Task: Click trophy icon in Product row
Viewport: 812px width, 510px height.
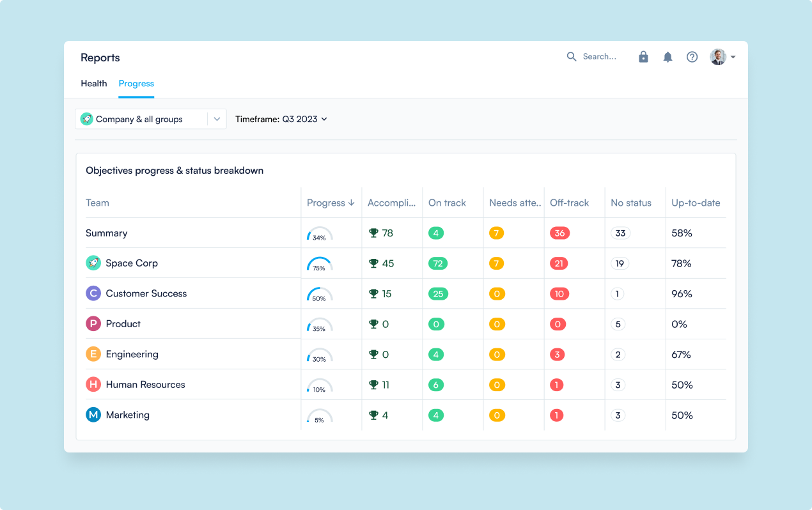Action: pos(374,324)
